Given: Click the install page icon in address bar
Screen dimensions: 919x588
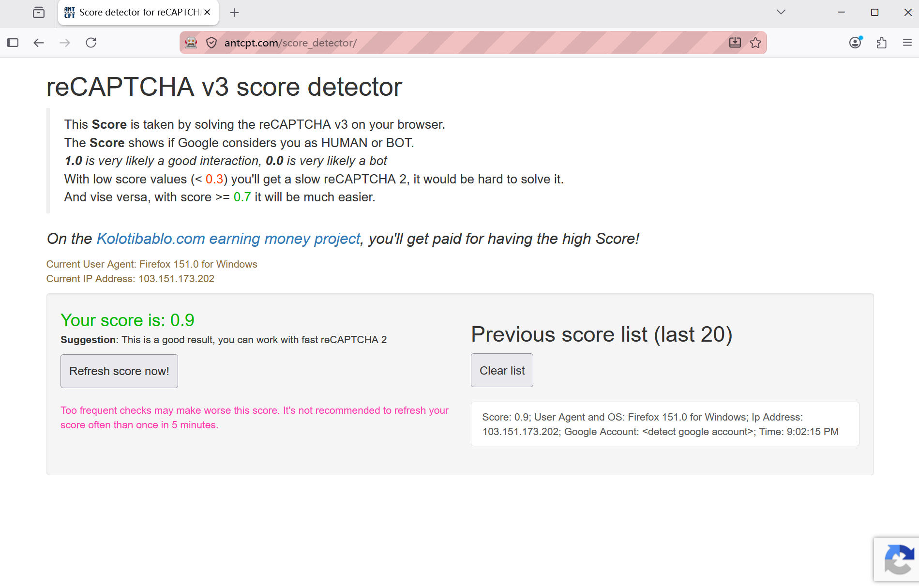Looking at the screenshot, I should pos(735,43).
